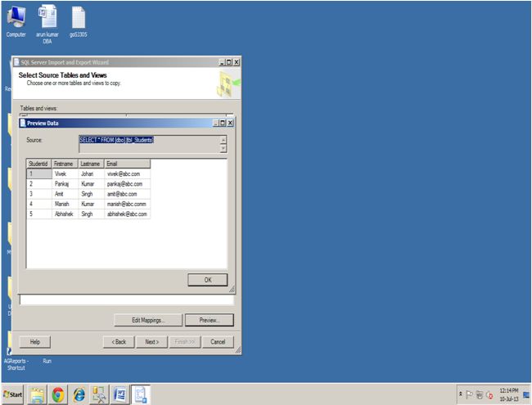Select the Johari last name cell
This screenshot has height=405, width=532.
[x=91, y=173]
